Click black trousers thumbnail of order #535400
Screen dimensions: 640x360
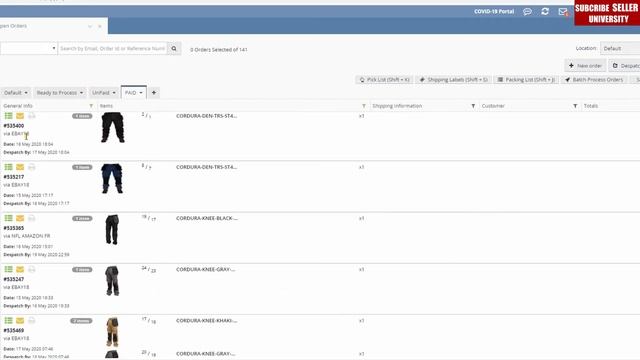[112, 127]
